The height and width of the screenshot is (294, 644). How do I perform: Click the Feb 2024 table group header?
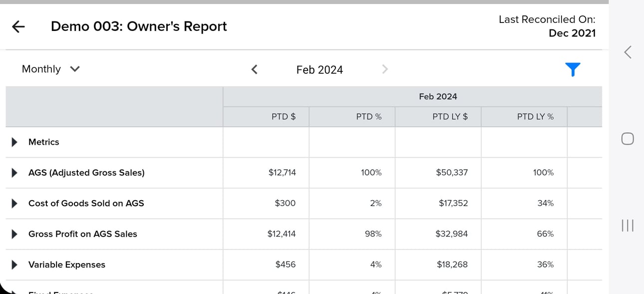click(438, 96)
